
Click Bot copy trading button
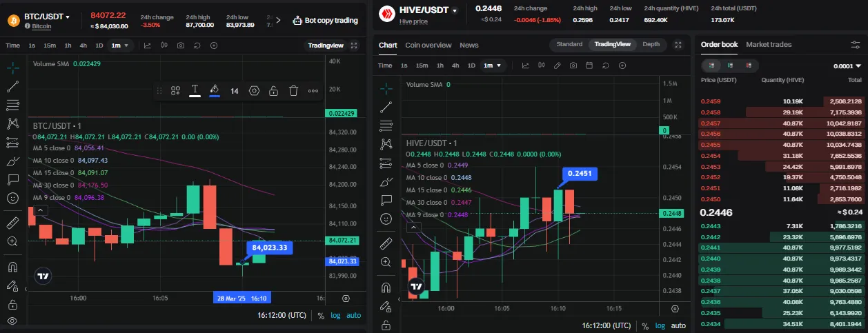326,21
